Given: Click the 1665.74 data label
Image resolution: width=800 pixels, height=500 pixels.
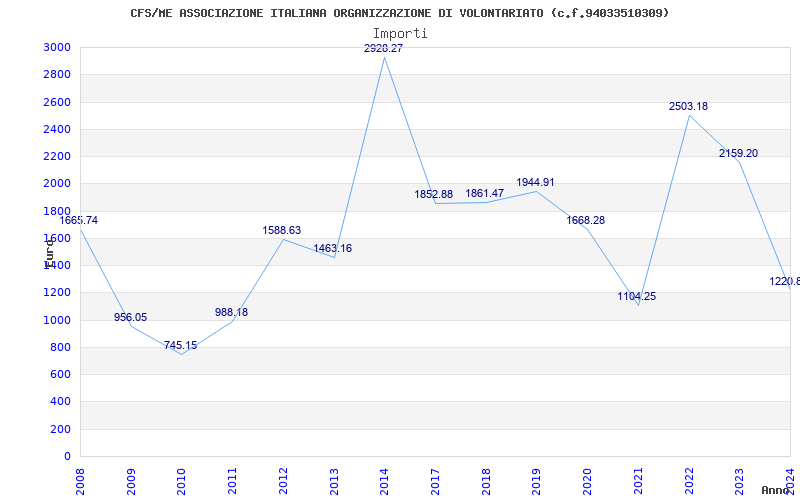Looking at the screenshot, I should (79, 220).
